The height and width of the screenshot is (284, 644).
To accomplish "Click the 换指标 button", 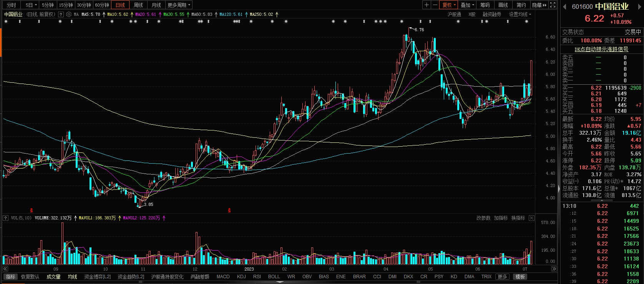I will pyautogui.click(x=518, y=218).
